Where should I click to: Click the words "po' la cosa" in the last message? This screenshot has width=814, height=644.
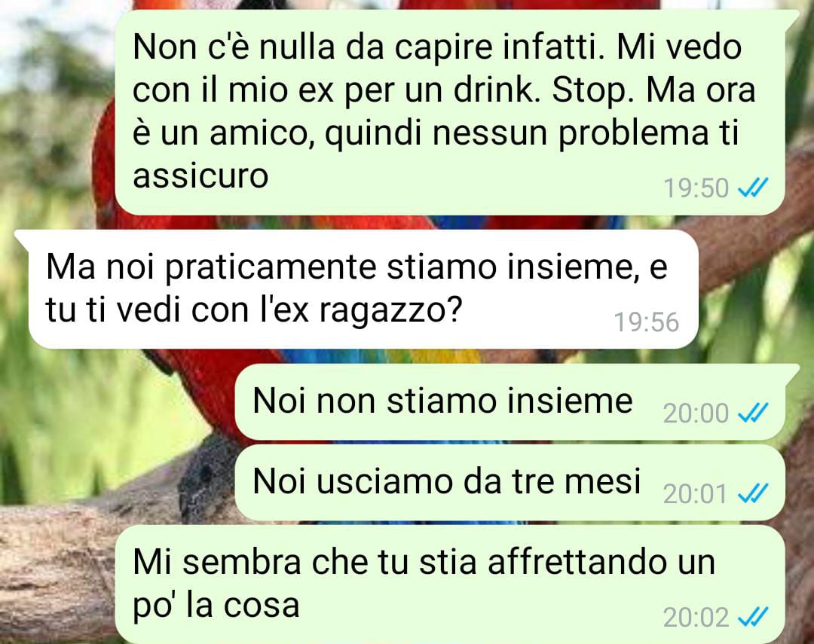point(216,606)
